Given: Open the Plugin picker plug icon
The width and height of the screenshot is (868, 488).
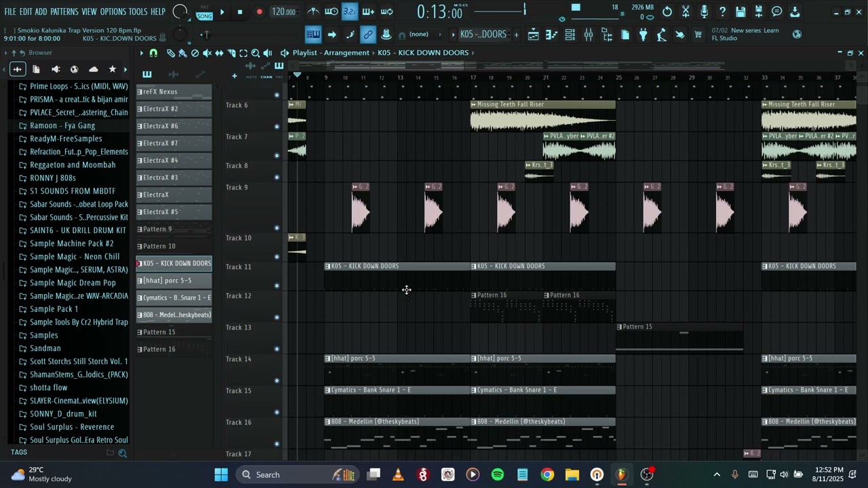Looking at the screenshot, I should click(x=644, y=35).
